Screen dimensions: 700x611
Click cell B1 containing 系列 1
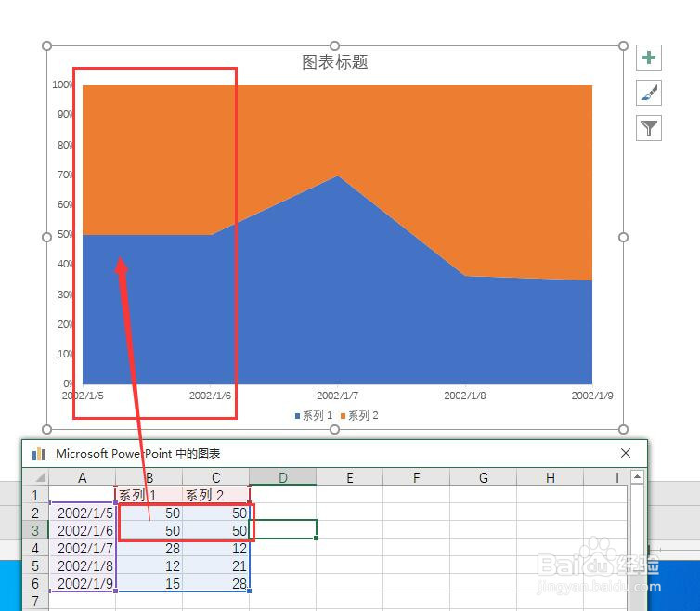pos(149,495)
